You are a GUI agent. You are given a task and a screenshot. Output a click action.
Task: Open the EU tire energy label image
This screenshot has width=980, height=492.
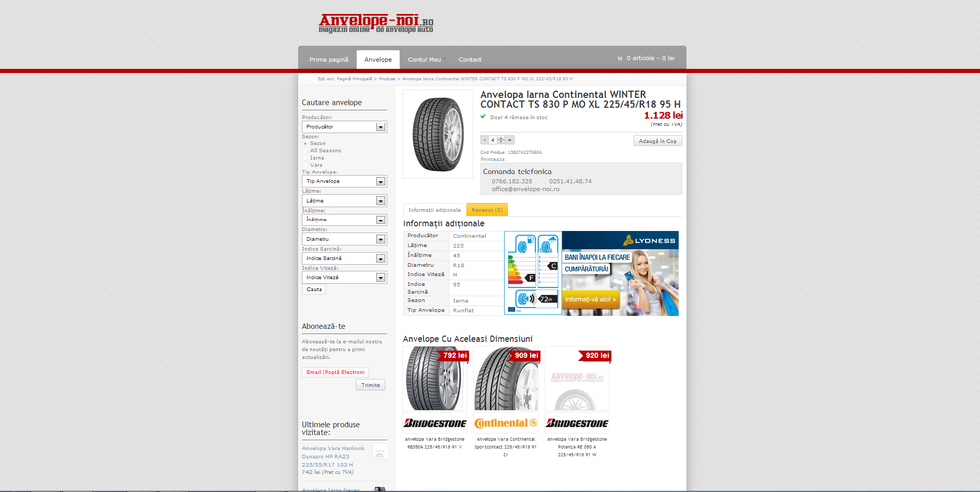click(533, 273)
